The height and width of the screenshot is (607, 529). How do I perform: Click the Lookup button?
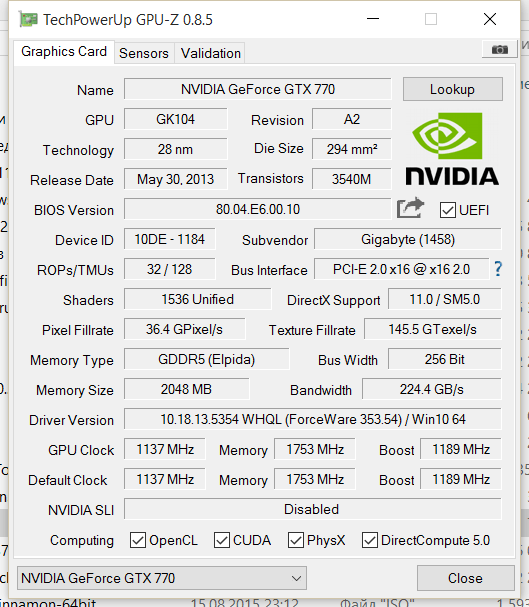(x=453, y=89)
